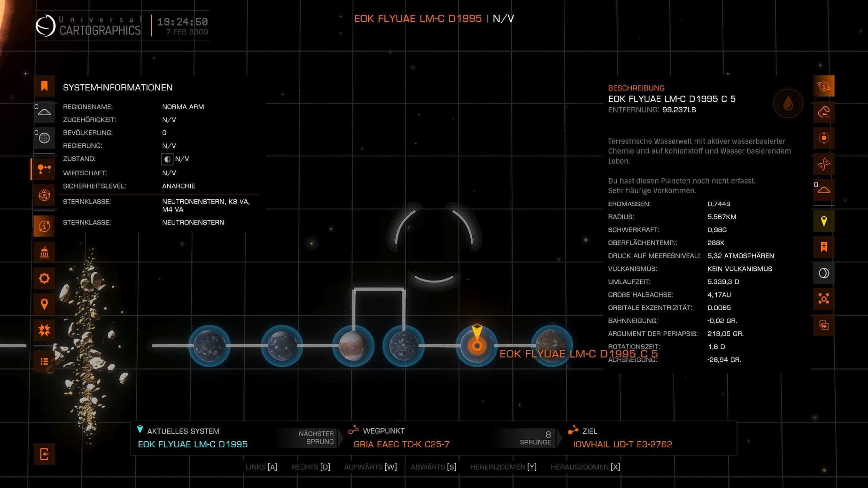Click the NORMA ARM region value
This screenshot has height=488, width=868.
click(x=183, y=107)
